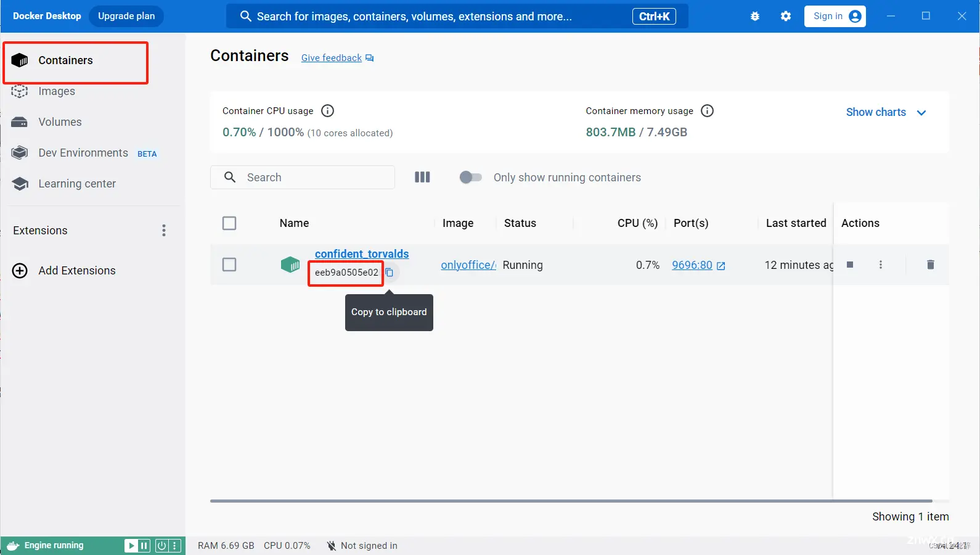Open the engine more-options menu
This screenshot has height=555, width=980.
(175, 546)
